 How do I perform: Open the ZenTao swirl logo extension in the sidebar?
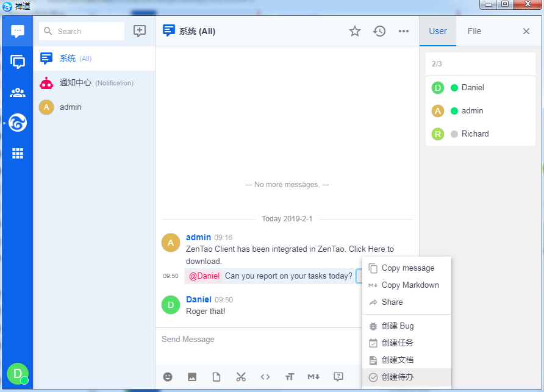(x=18, y=123)
